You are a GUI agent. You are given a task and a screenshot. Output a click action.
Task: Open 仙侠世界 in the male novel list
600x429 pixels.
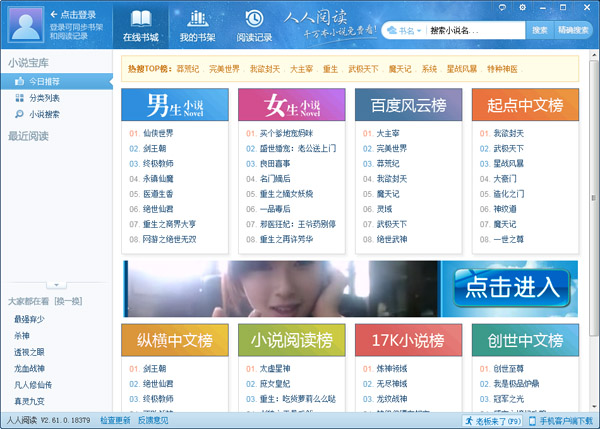click(x=158, y=132)
